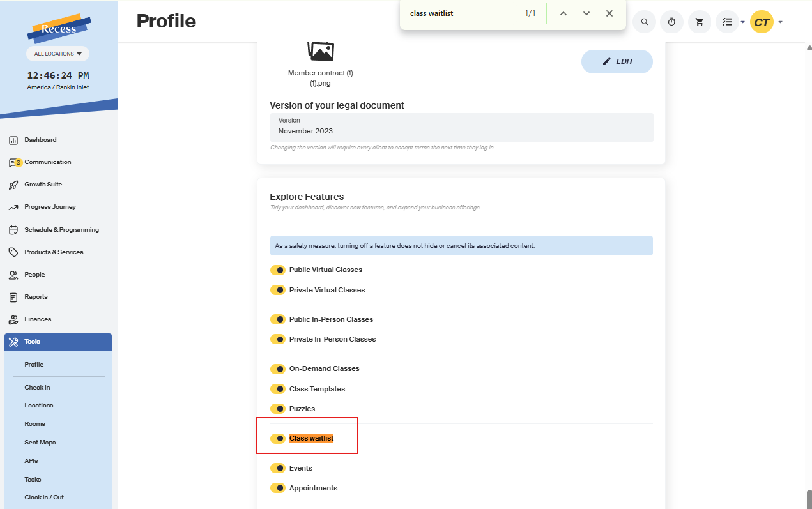Open search with the magnifier icon
Image resolution: width=812 pixels, height=509 pixels.
[x=645, y=22]
